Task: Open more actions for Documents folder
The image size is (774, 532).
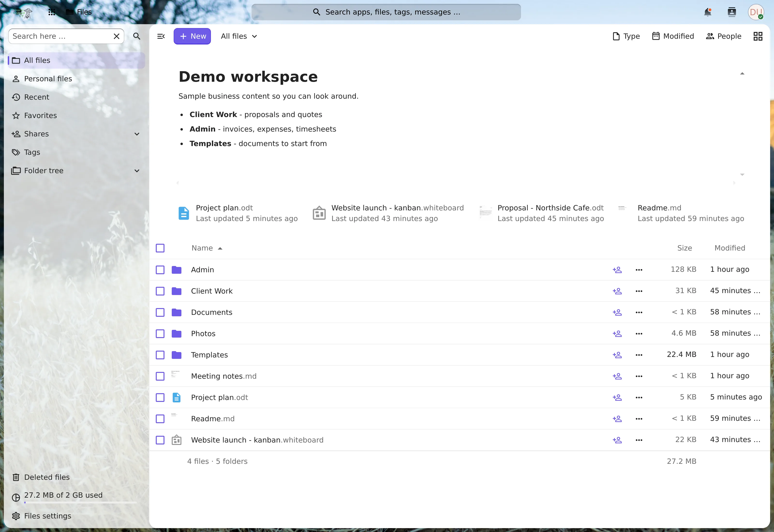Action: coord(639,312)
